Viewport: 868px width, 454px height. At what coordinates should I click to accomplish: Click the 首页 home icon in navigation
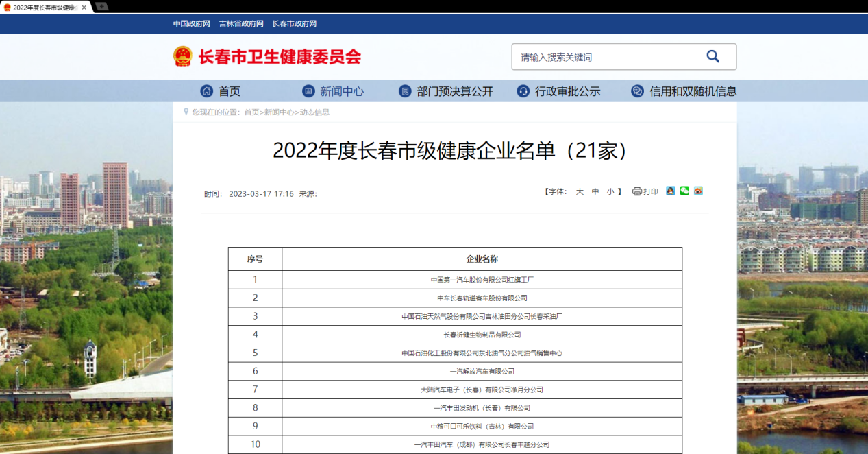pos(206,91)
